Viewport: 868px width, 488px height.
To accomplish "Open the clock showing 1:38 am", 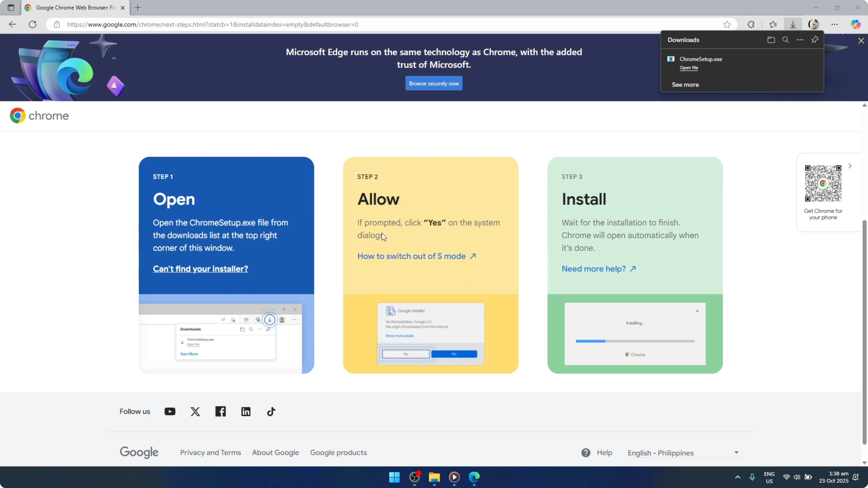I will (834, 477).
